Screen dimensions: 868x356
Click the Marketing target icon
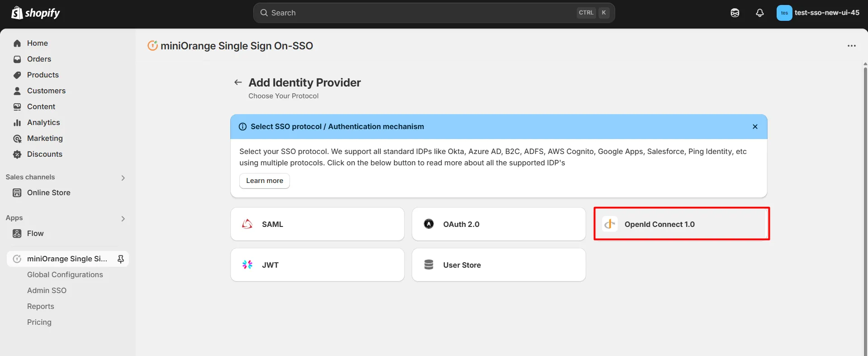(17, 139)
